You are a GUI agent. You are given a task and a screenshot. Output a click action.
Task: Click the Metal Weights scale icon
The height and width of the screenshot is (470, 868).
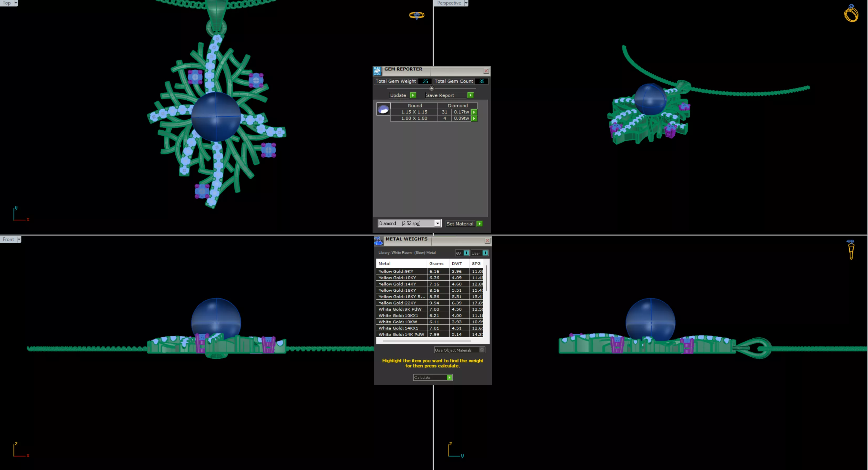point(378,241)
